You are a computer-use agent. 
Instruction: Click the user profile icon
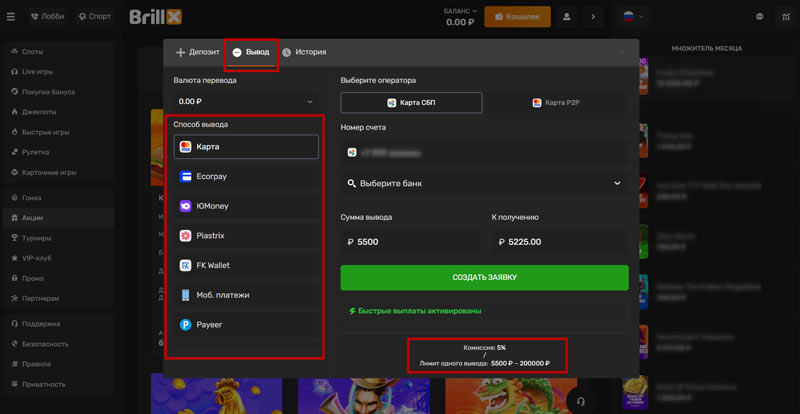point(567,17)
